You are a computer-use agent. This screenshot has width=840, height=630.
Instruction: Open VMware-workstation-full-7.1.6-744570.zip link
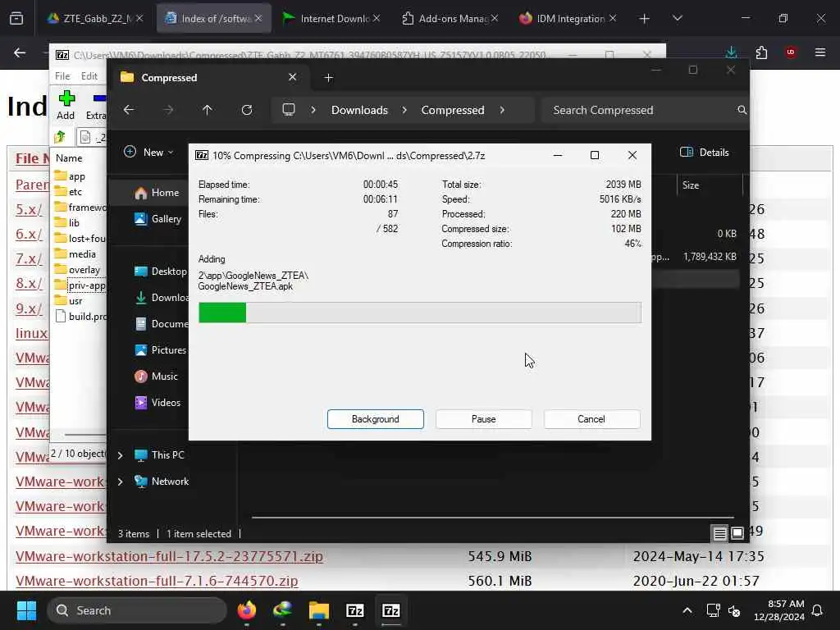pos(157,581)
